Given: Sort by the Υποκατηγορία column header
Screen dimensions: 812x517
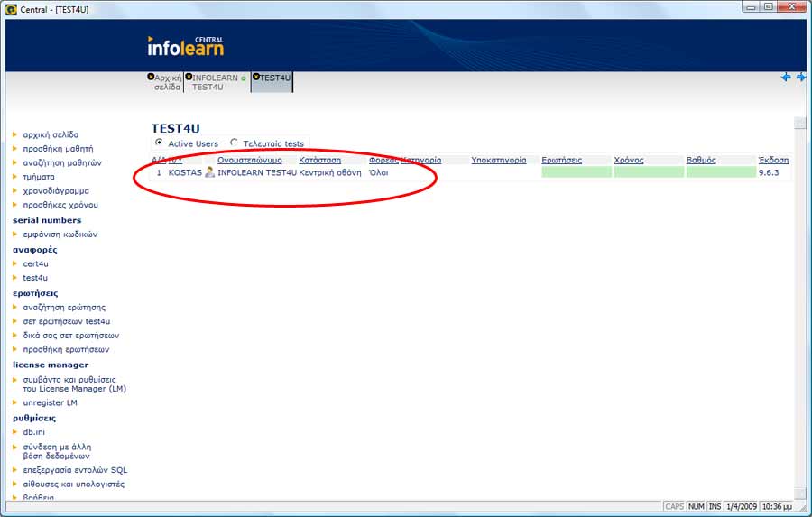Looking at the screenshot, I should pos(499,160).
